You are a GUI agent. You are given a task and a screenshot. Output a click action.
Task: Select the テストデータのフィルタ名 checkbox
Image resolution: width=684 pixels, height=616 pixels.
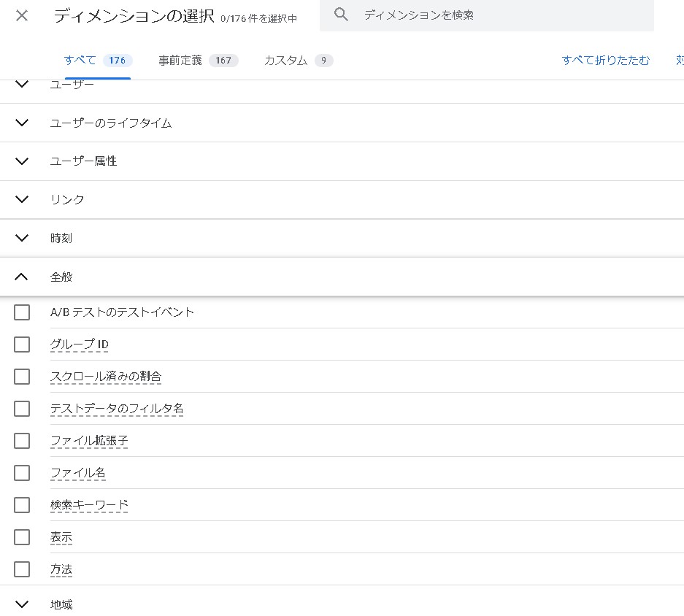(x=22, y=409)
